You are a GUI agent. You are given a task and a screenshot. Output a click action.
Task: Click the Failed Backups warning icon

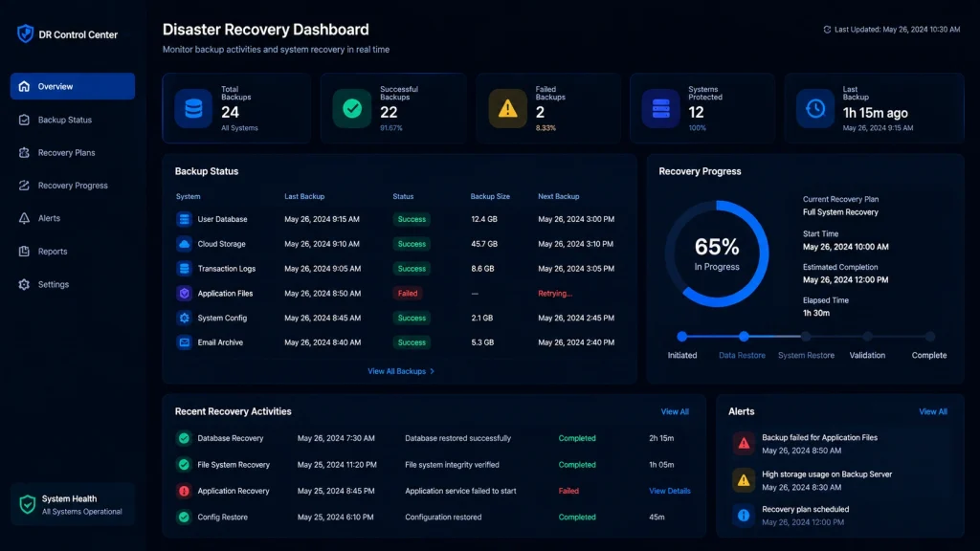507,109
